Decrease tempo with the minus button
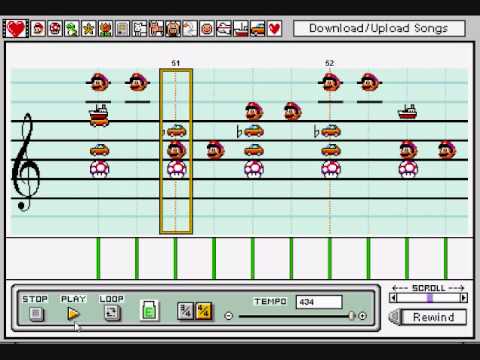Screen dimensions: 480x360 click(x=228, y=316)
